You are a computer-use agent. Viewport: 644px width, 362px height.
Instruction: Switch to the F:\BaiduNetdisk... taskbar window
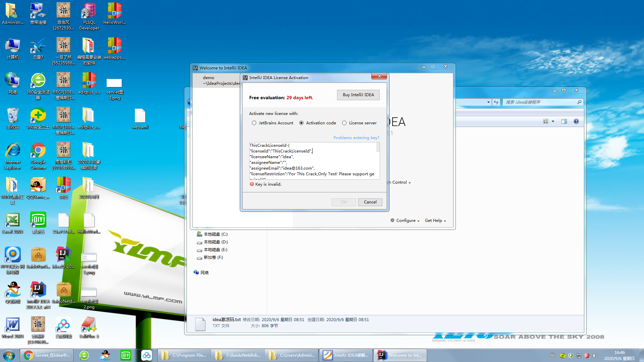(238, 355)
